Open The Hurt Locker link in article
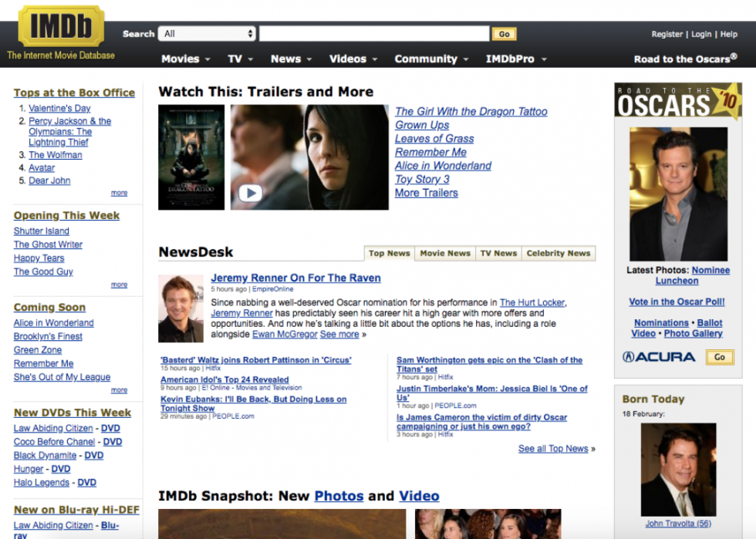Image resolution: width=756 pixels, height=539 pixels. [532, 302]
